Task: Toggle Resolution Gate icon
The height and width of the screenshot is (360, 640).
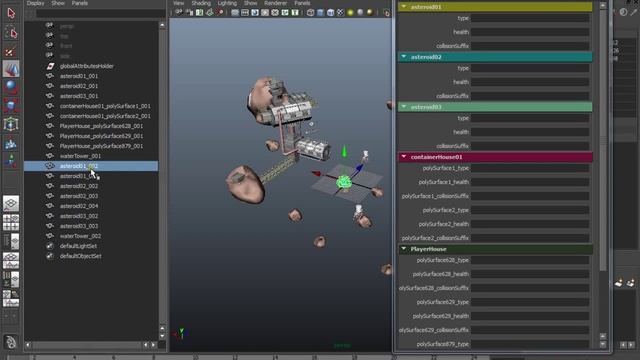Action: [x=255, y=13]
